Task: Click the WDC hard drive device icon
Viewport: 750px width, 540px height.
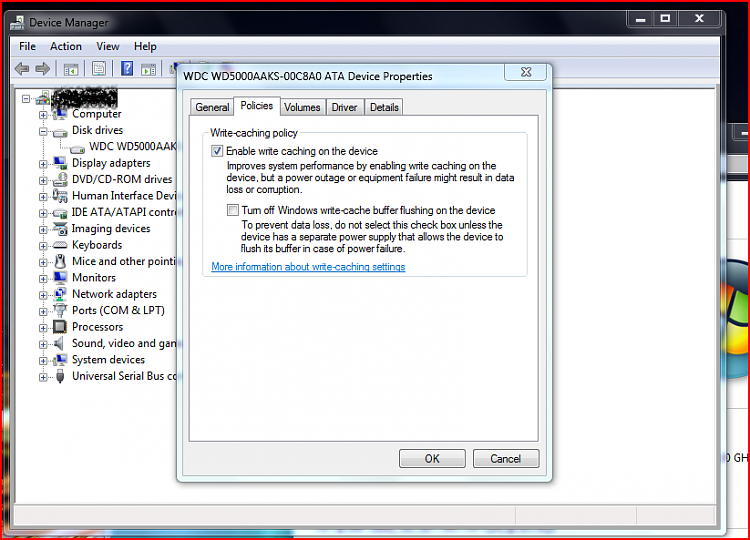Action: tap(77, 149)
